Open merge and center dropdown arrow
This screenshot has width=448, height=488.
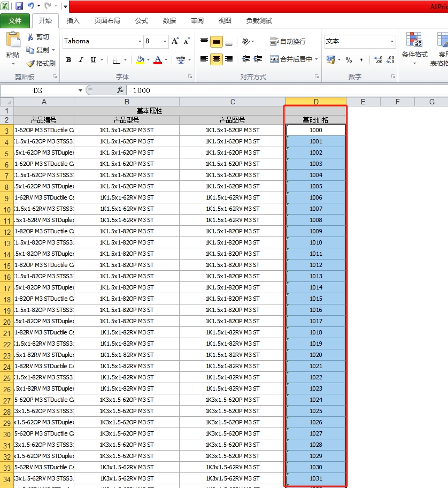pos(316,59)
